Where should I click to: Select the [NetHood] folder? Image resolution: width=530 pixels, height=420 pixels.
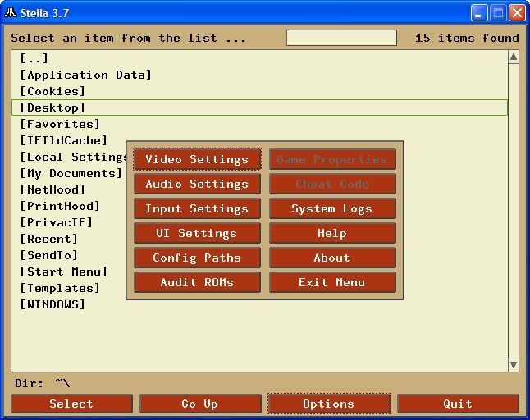point(53,189)
